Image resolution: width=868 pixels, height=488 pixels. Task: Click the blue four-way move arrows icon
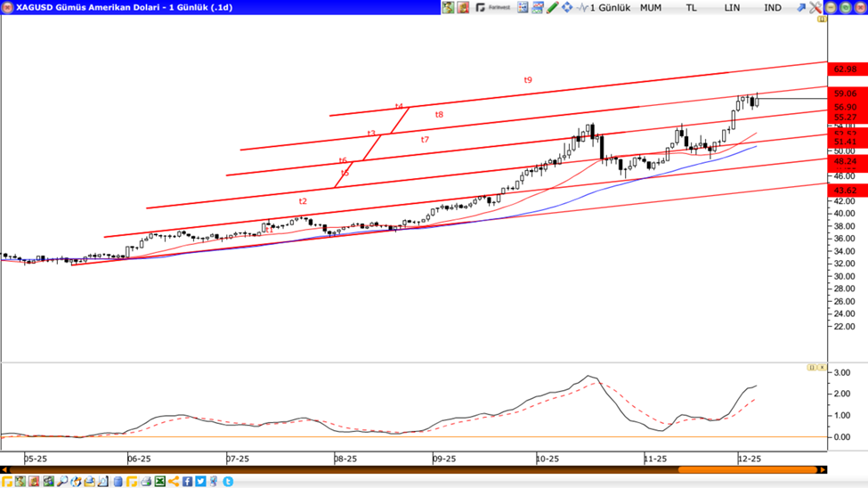click(x=567, y=7)
